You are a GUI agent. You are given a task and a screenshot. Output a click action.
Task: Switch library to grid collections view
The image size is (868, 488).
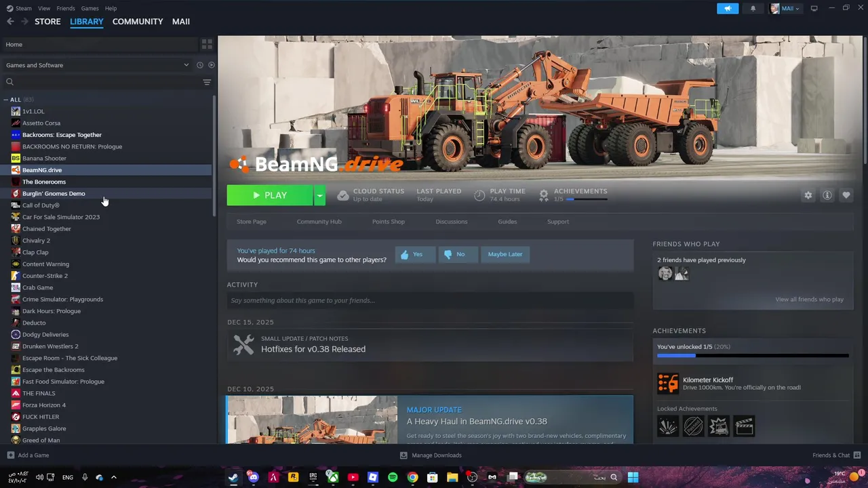tap(207, 44)
